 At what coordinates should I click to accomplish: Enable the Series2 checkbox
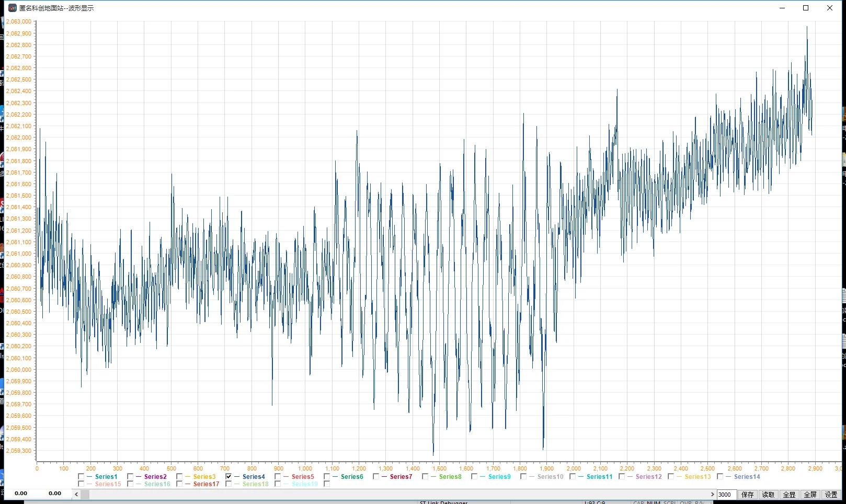click(x=130, y=477)
